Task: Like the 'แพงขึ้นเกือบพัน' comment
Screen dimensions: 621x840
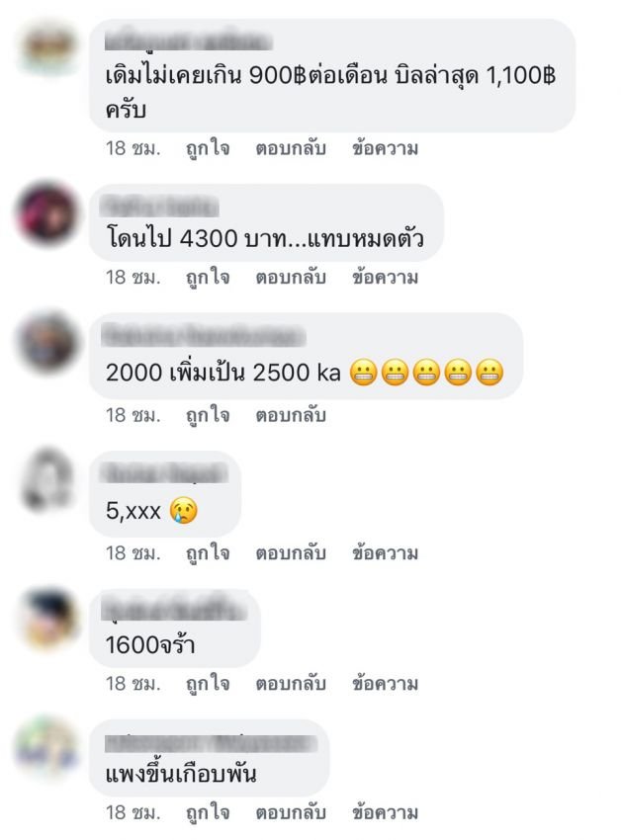Action: 208,812
